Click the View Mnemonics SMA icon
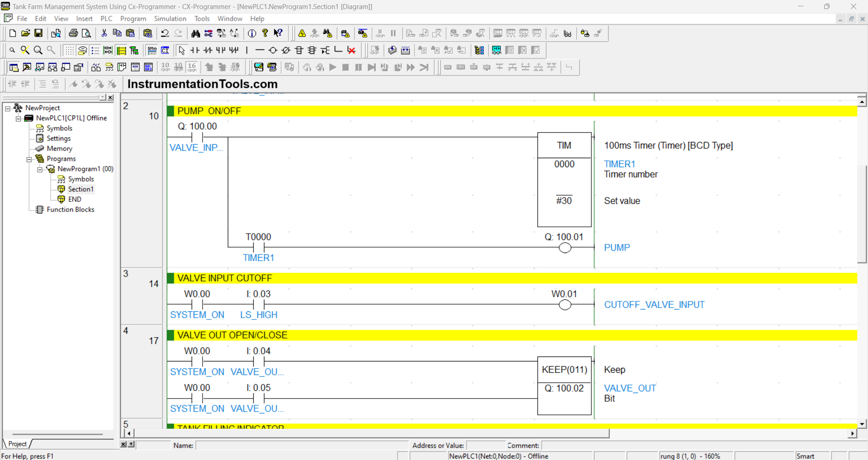The width and height of the screenshot is (868, 460). tap(152, 50)
